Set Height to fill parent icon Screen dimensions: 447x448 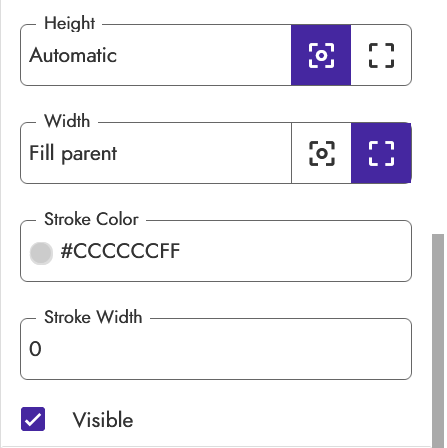coord(381,55)
